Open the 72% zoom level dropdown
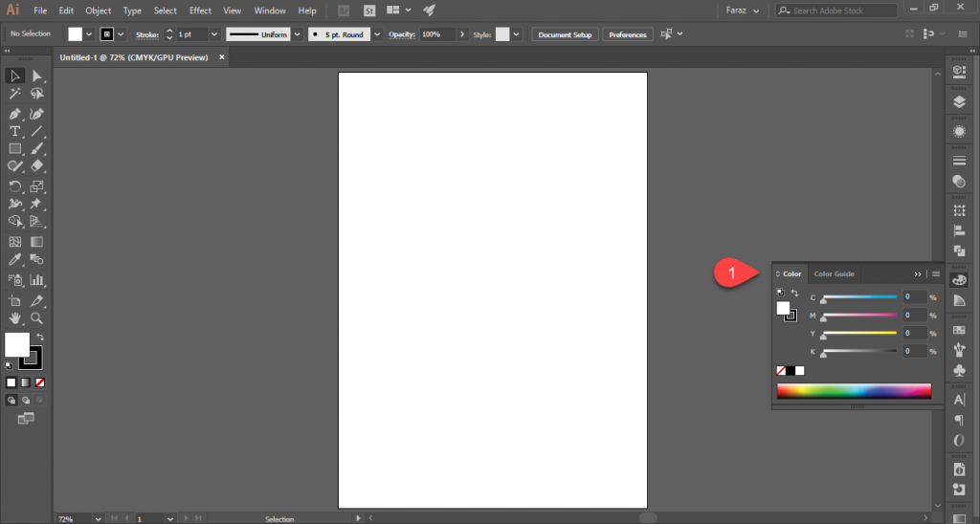This screenshot has height=524, width=980. [x=99, y=519]
